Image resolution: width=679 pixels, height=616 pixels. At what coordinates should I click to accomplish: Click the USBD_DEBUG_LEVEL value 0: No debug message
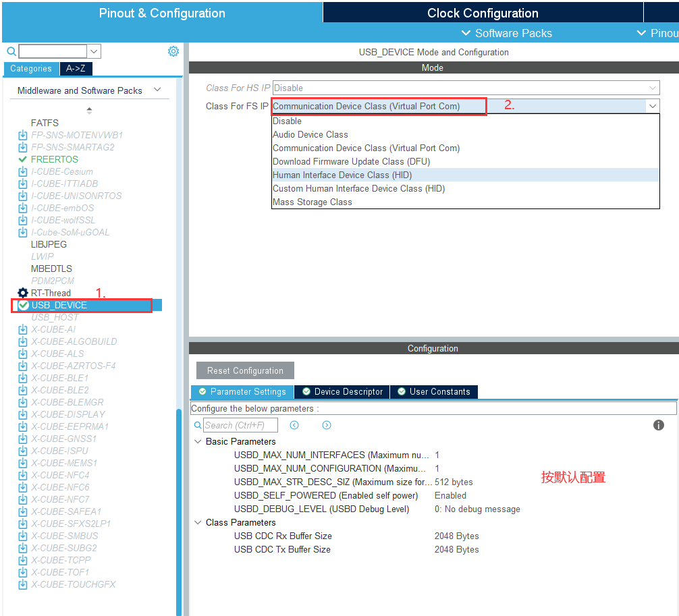pyautogui.click(x=477, y=509)
